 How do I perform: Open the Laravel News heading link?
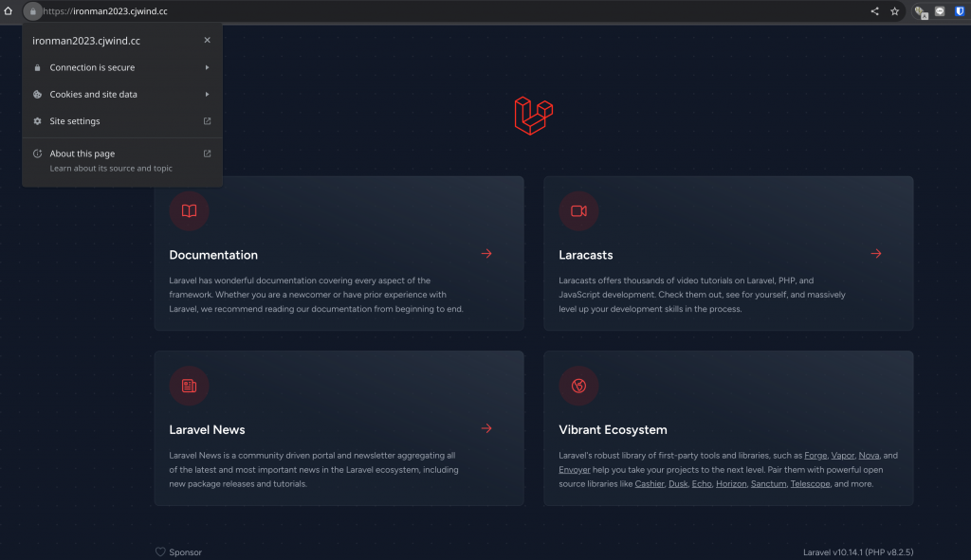click(x=207, y=429)
